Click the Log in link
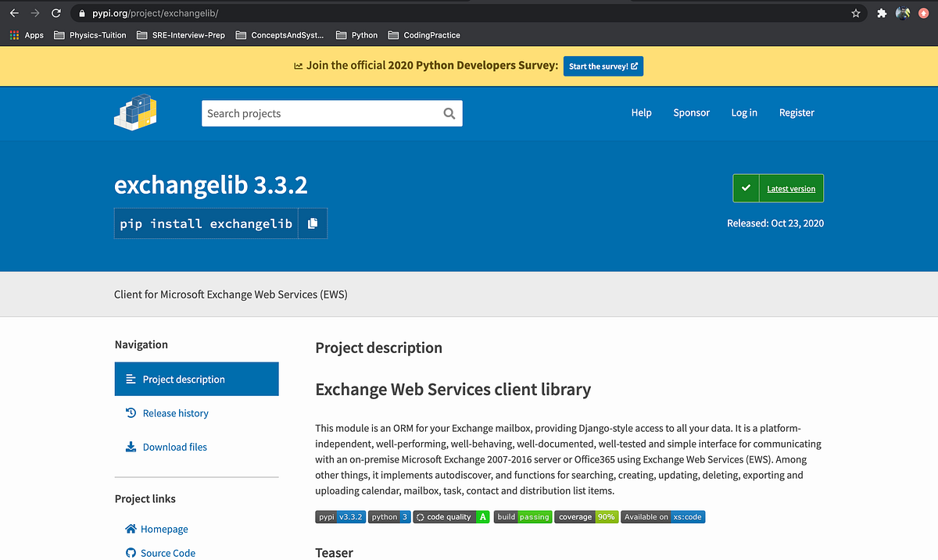Viewport: 938px width, 560px height. (743, 112)
